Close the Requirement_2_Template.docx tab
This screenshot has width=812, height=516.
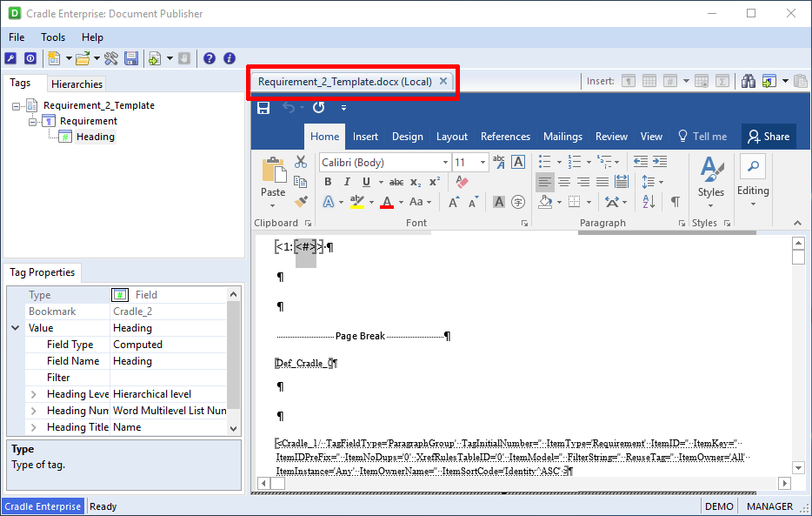pyautogui.click(x=443, y=81)
